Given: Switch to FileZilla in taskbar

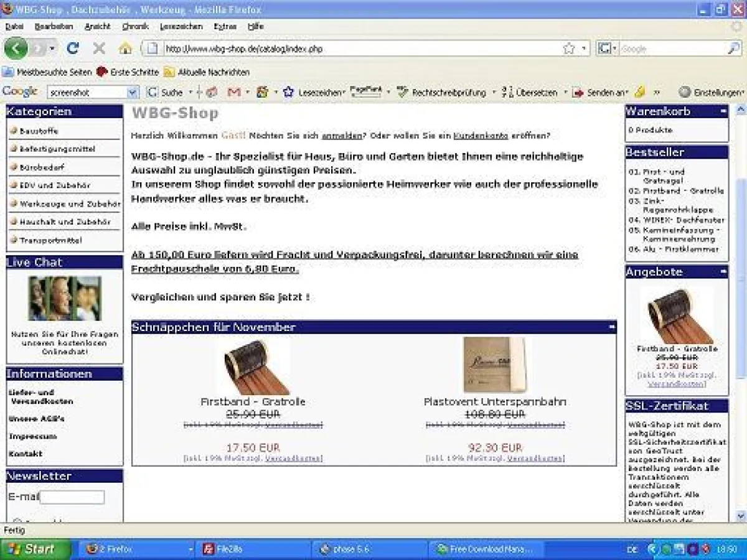Looking at the screenshot, I should pos(254,549).
